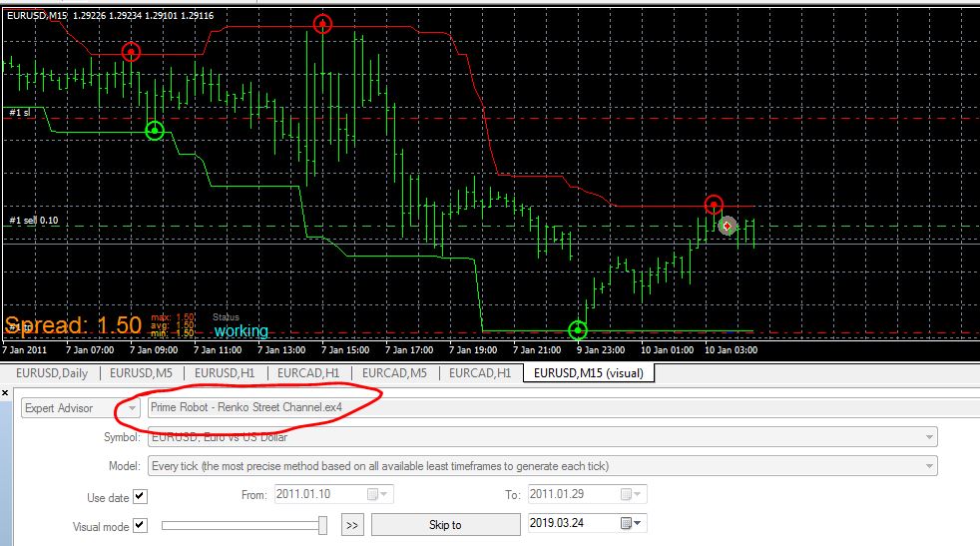This screenshot has height=546, width=980.
Task: Click the Spread: 1.50 indicator text
Action: click(73, 325)
